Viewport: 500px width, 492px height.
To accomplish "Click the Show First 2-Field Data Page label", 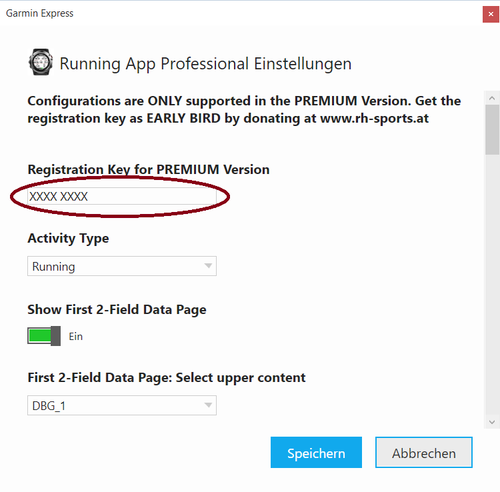I will click(x=117, y=310).
